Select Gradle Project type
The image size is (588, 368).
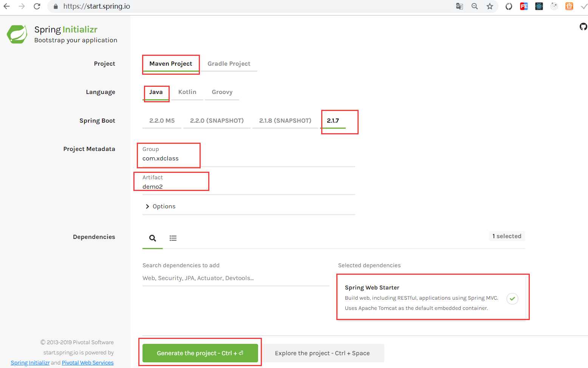click(229, 64)
